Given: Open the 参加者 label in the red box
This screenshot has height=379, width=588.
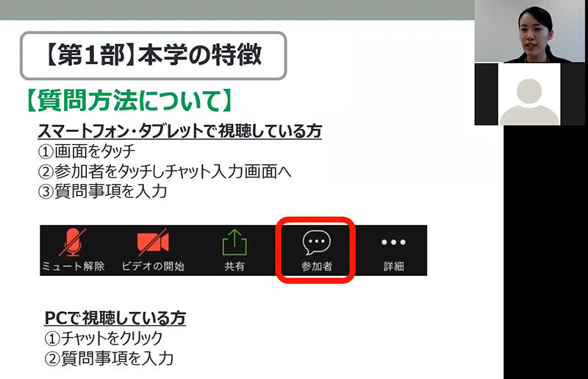Looking at the screenshot, I should tap(317, 266).
